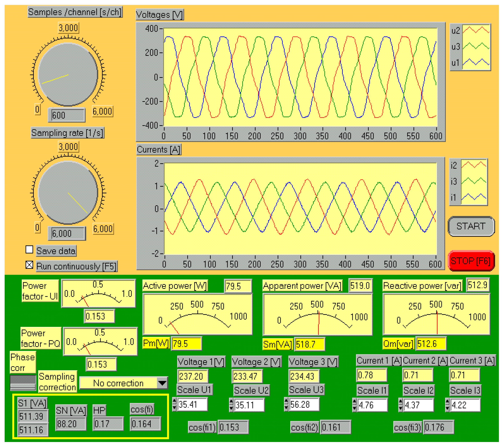Click the Samples/channel knob dial
Screen dimensions: 504x446
tap(68, 75)
